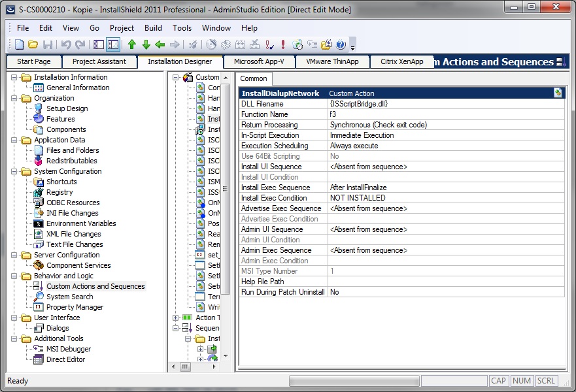Image resolution: width=576 pixels, height=392 pixels.
Task: Open Direct Editor under Additional Tools
Action: (x=65, y=359)
